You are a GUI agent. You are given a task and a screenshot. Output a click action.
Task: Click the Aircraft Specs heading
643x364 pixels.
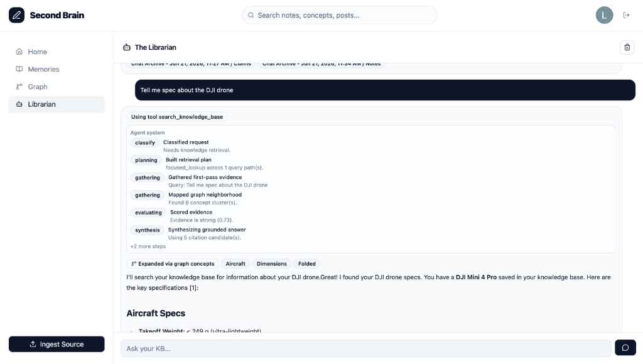click(156, 313)
